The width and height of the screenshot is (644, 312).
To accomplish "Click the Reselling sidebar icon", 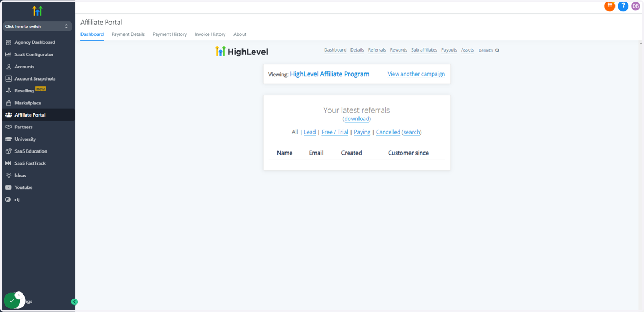I will pyautogui.click(x=9, y=91).
